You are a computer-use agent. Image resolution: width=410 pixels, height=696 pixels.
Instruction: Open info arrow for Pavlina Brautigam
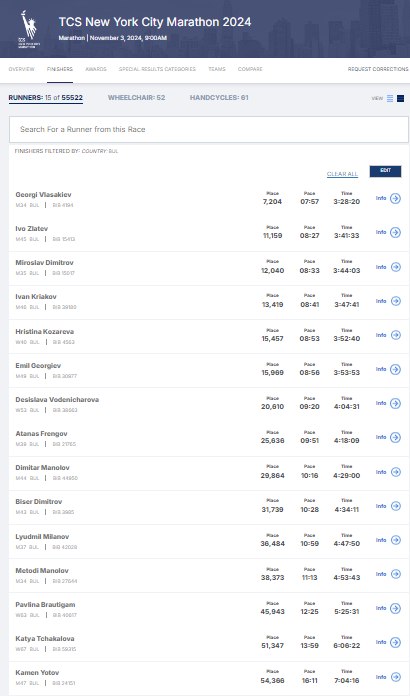[395, 609]
